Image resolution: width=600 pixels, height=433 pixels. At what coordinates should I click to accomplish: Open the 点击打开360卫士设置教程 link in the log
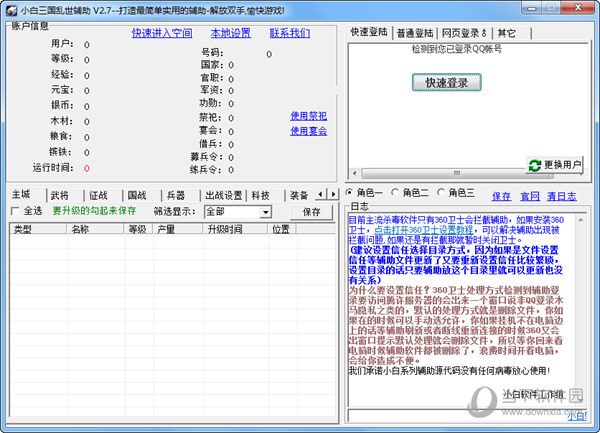[x=423, y=230]
